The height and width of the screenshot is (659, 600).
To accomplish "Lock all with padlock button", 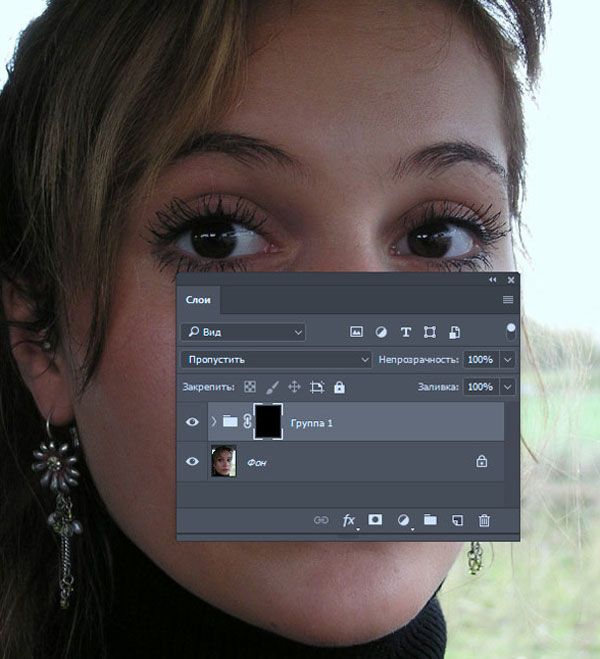I will pos(339,387).
